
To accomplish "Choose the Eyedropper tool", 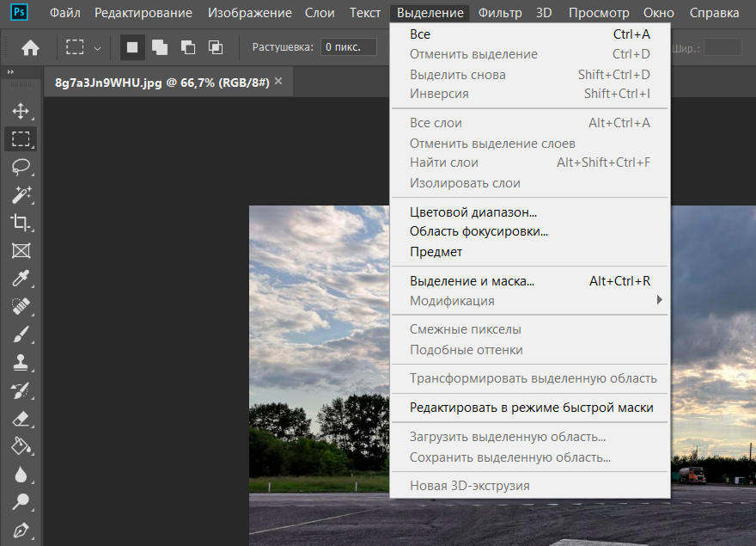I will [x=21, y=279].
